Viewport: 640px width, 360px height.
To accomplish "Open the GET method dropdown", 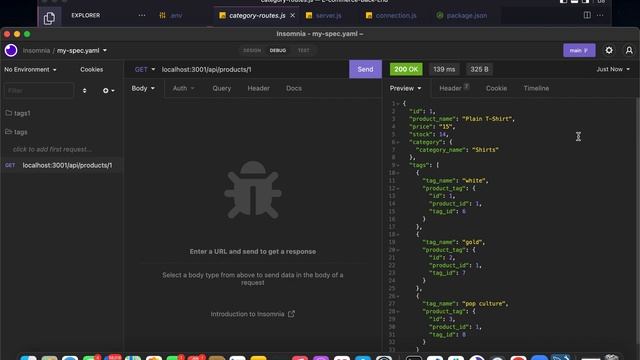I will coord(145,69).
